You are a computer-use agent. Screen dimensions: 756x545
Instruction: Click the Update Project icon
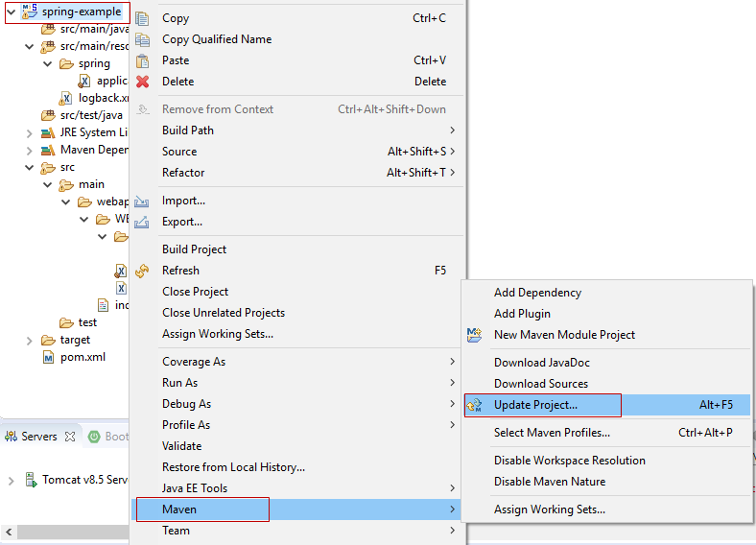point(475,405)
